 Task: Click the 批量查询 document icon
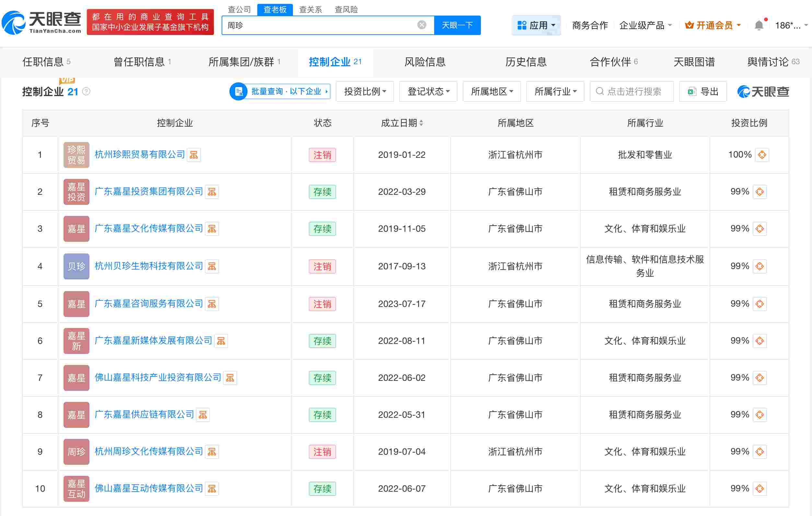coord(239,91)
